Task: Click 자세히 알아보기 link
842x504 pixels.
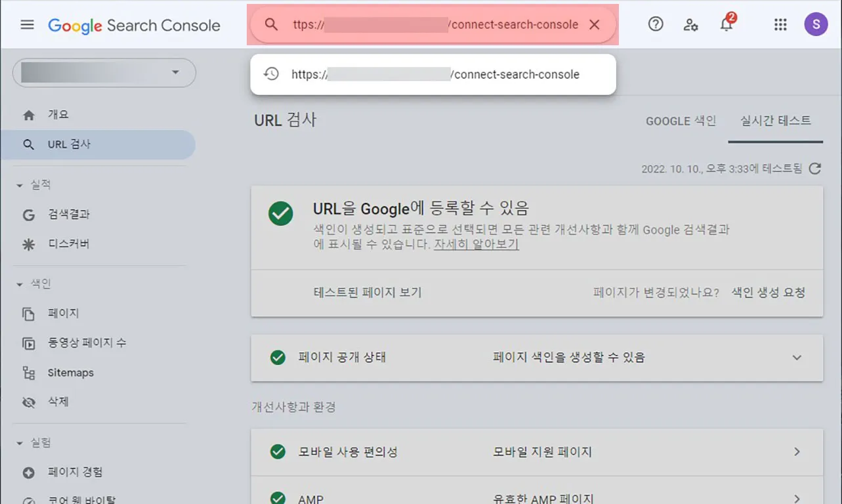Action: tap(476, 244)
